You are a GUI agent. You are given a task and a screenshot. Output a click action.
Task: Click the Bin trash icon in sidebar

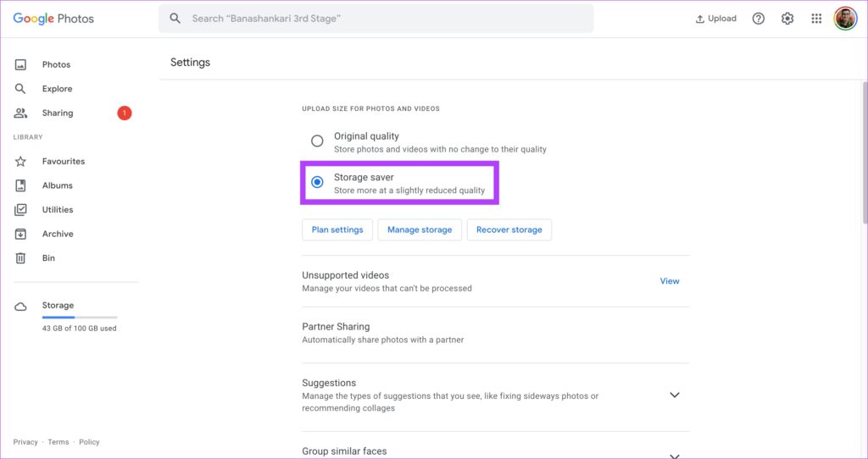[x=20, y=257]
